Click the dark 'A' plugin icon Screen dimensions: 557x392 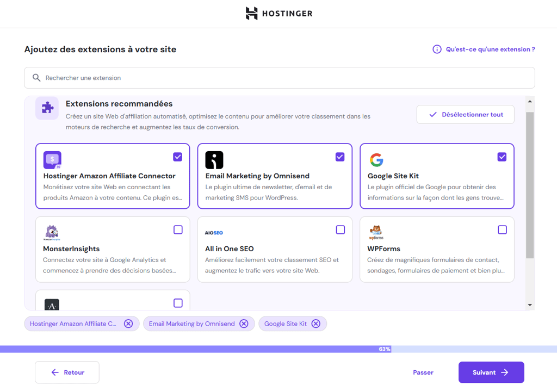click(x=52, y=306)
